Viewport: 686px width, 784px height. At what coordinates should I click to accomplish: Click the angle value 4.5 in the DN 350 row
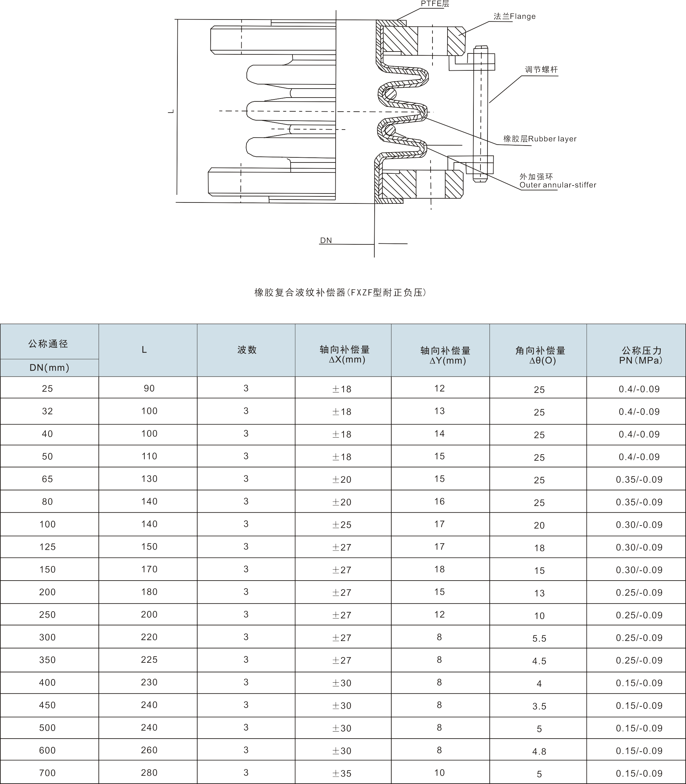[x=539, y=661]
